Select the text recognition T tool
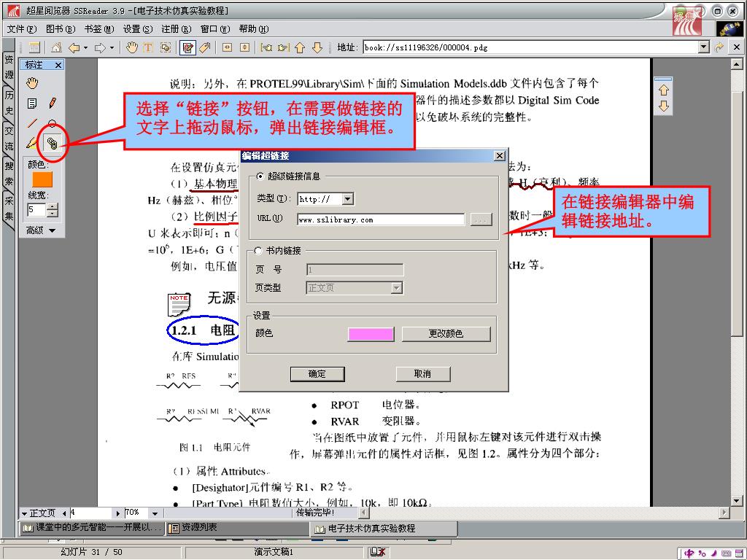This screenshot has width=747, height=560. pos(148,47)
